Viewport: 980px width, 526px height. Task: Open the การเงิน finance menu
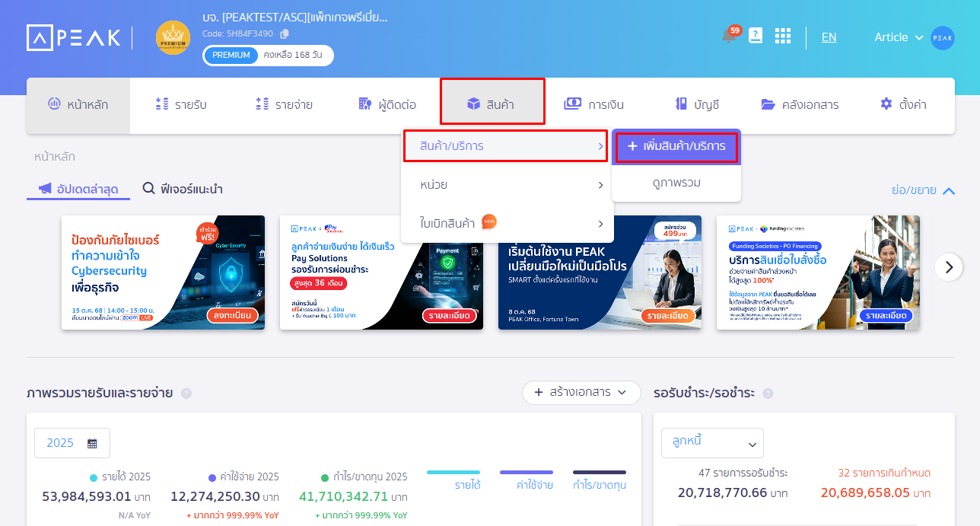593,104
